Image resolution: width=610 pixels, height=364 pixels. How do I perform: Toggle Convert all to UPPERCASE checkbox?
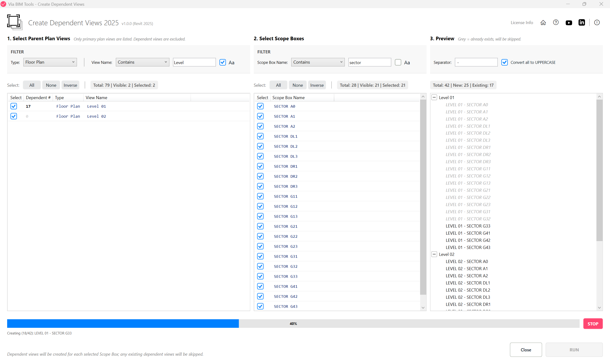(x=504, y=62)
